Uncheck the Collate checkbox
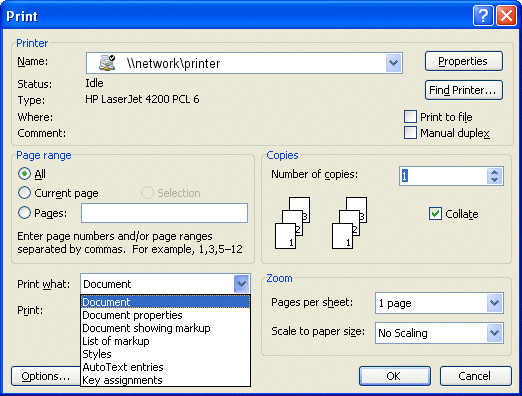Screen dimensions: 522x396 point(435,214)
